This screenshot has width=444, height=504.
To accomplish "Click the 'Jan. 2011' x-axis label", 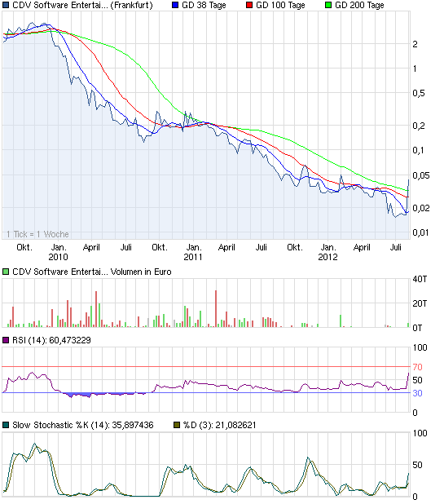I will click(x=193, y=252).
